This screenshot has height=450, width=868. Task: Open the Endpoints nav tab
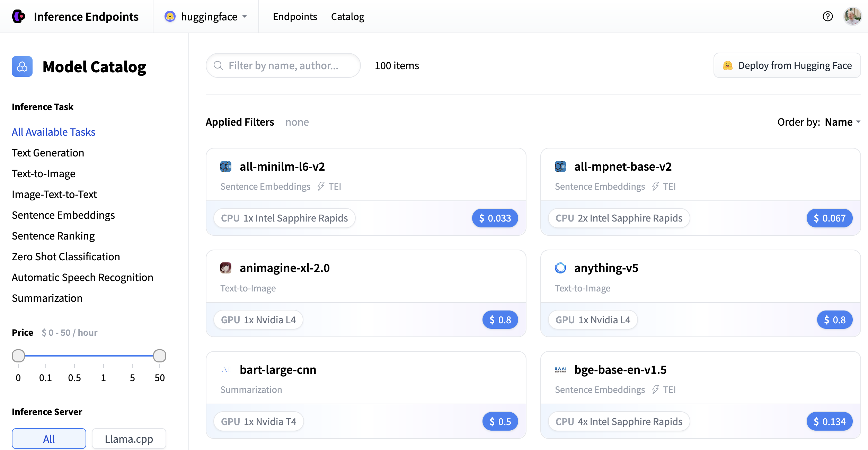point(295,16)
